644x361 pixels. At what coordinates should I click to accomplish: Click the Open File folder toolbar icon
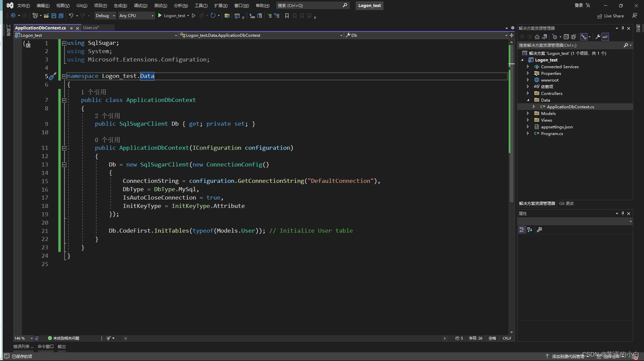coord(46,16)
